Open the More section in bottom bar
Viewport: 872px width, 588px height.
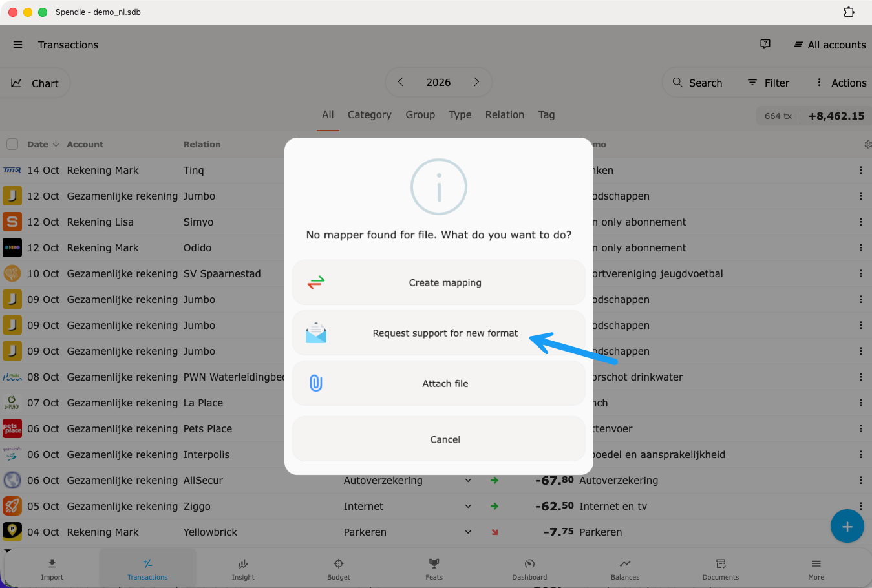(x=816, y=569)
